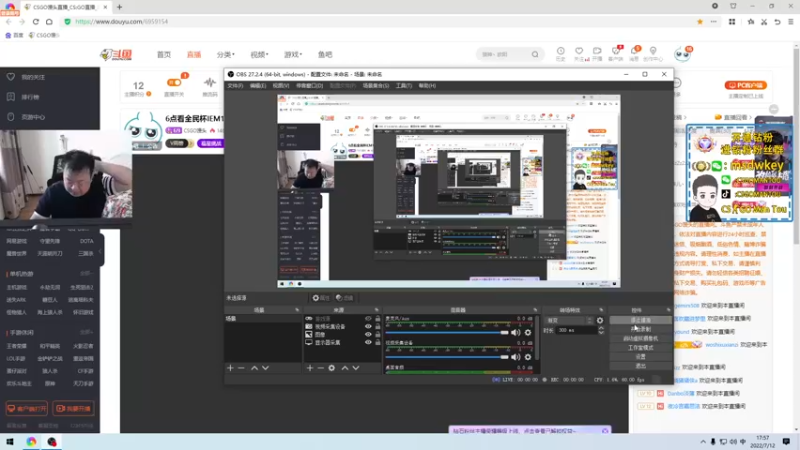Reload the page with the browser refresh icon
The height and width of the screenshot is (450, 800).
pos(36,21)
